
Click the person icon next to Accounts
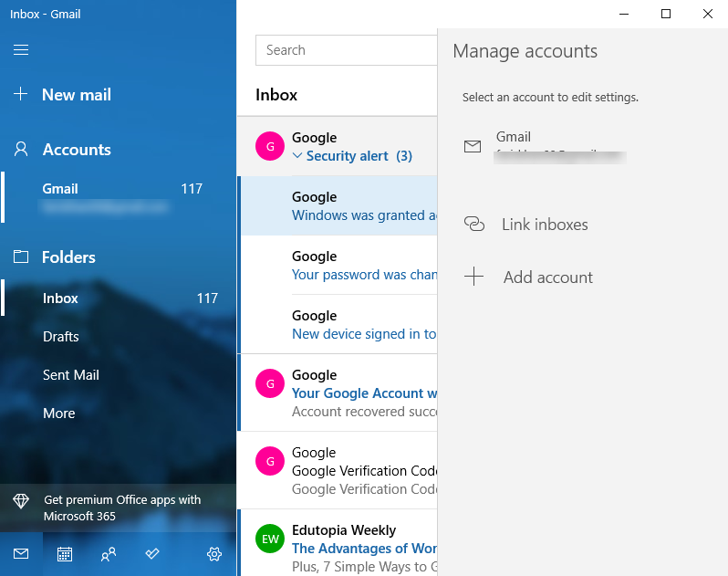[x=21, y=149]
